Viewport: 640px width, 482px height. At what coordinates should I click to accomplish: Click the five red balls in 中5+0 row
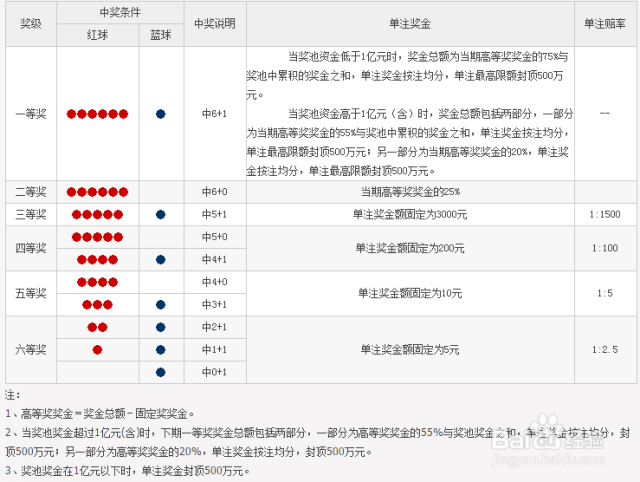click(x=97, y=237)
